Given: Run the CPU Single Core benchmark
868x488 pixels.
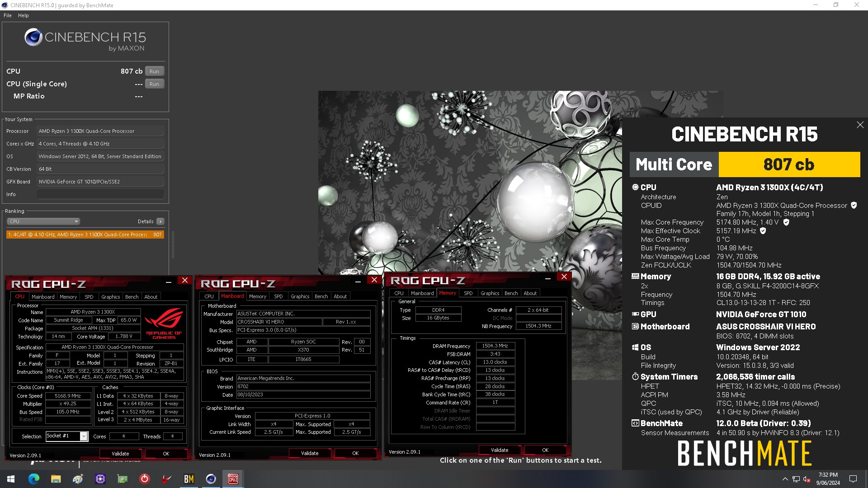Looking at the screenshot, I should pyautogui.click(x=154, y=84).
